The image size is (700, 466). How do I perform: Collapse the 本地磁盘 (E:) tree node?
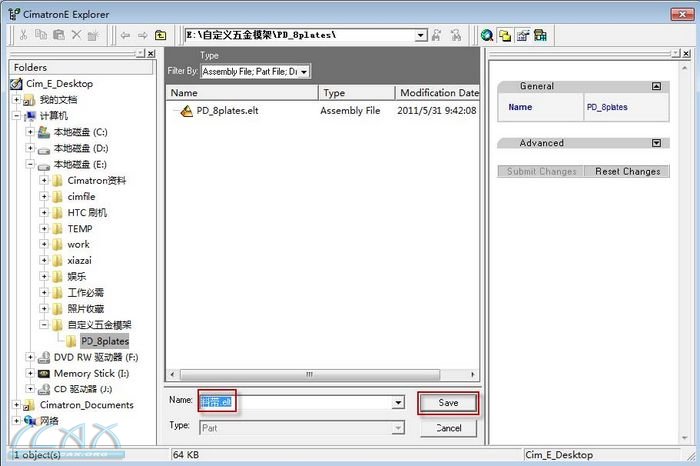[x=30, y=164]
